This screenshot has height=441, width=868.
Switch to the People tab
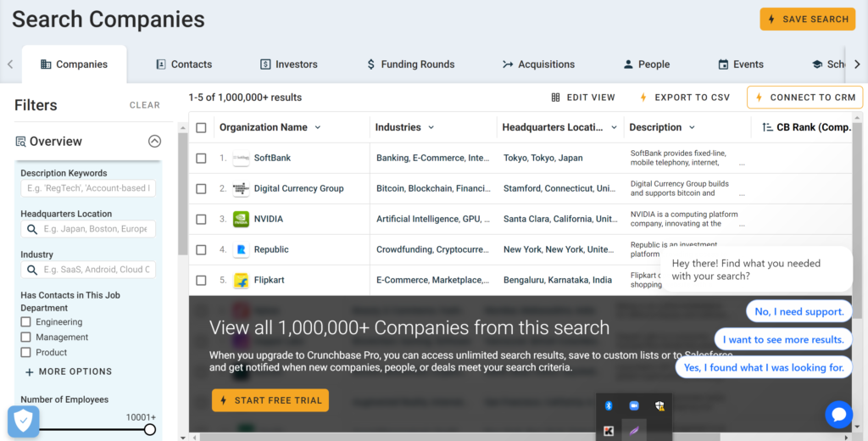[647, 64]
